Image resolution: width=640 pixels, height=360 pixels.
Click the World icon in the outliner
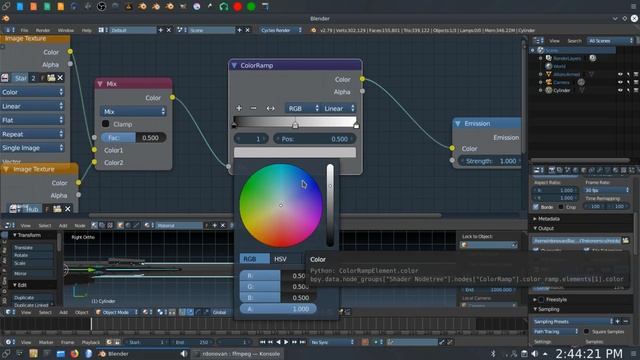click(x=549, y=66)
